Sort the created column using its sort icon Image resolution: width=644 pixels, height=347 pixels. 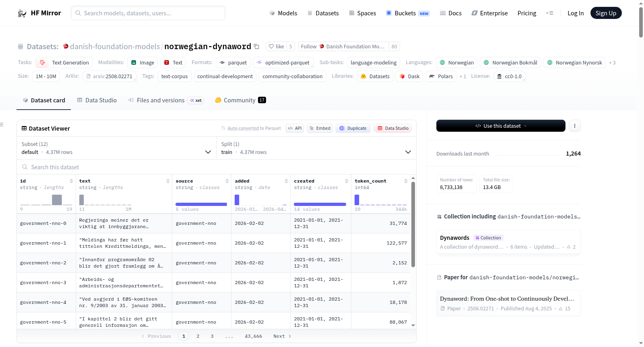click(x=347, y=181)
